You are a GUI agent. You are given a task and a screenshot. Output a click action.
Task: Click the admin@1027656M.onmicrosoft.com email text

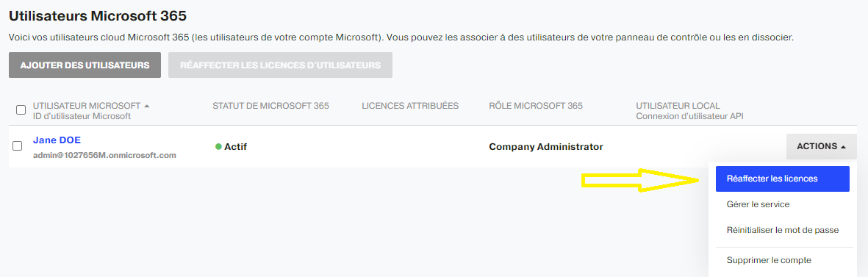pos(104,155)
